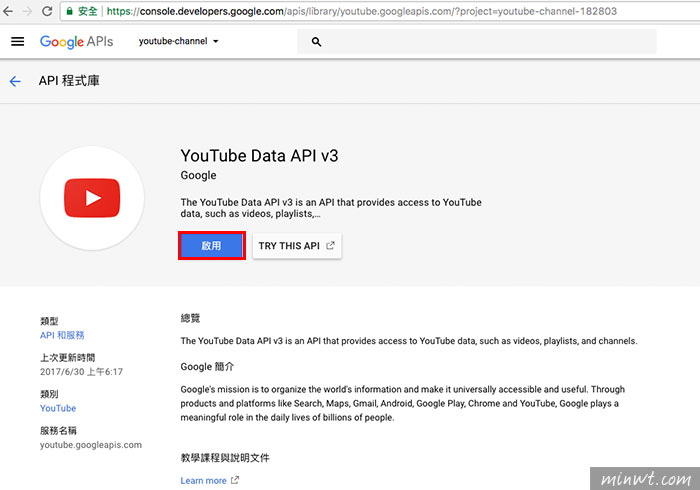Click the Learn more link
The width and height of the screenshot is (700, 490).
204,481
